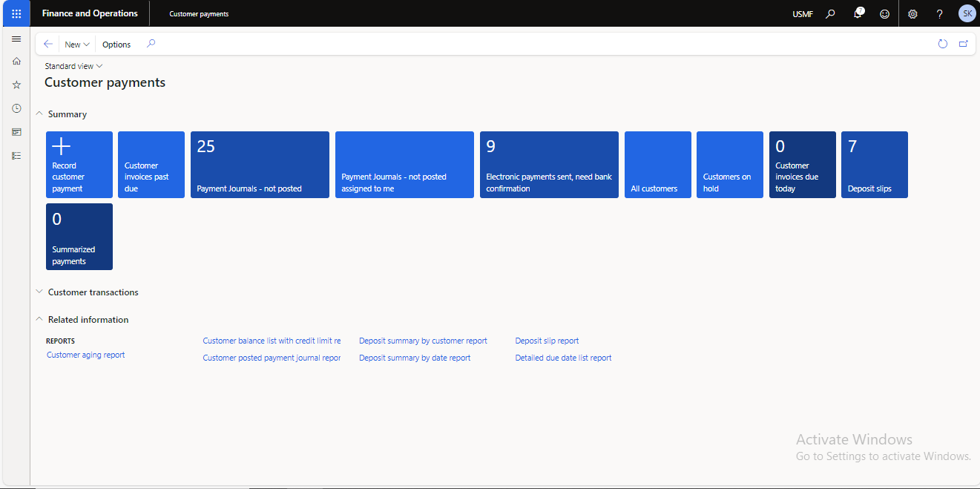Image resolution: width=980 pixels, height=489 pixels.
Task: Open Record customer payment tile
Action: pos(79,165)
